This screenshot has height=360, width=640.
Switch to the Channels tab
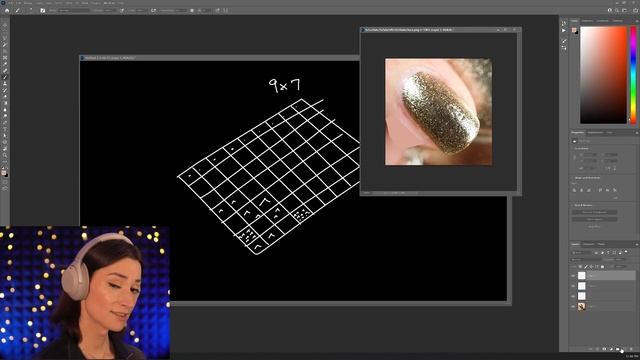click(x=589, y=244)
